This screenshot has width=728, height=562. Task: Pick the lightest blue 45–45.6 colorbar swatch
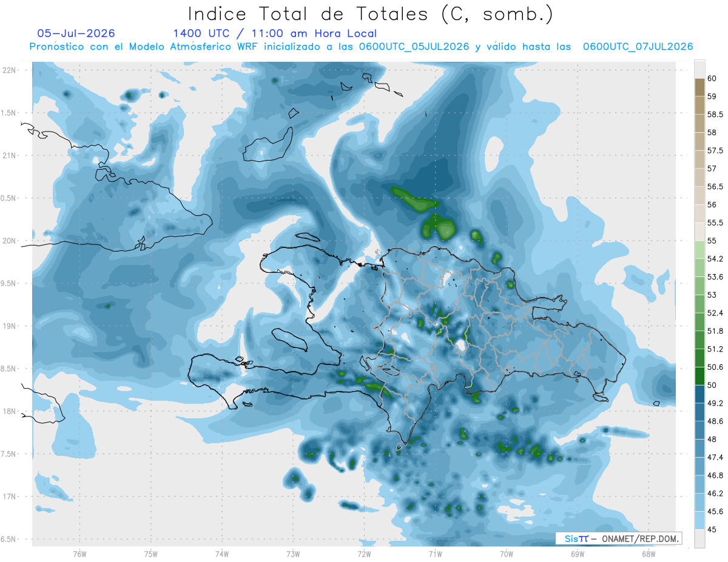coord(699,521)
